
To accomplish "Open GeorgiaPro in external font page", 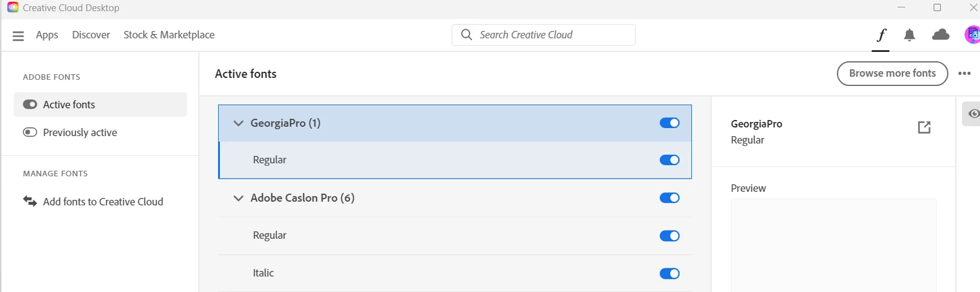I will (924, 127).
